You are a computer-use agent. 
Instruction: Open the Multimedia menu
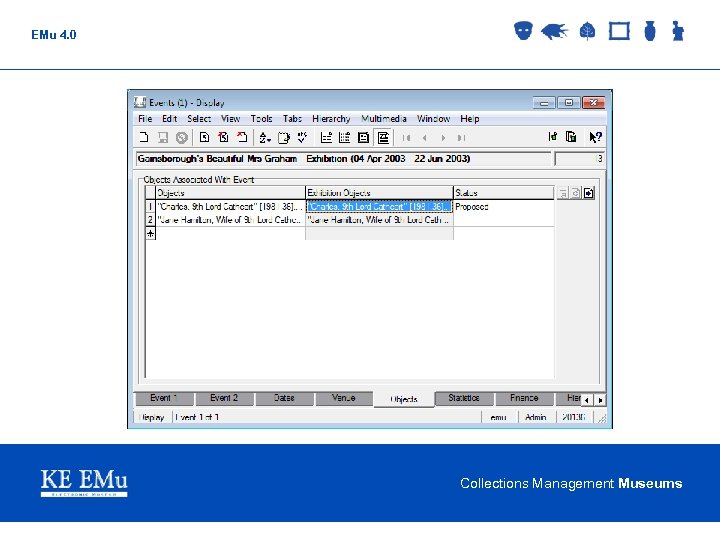pyautogui.click(x=384, y=118)
